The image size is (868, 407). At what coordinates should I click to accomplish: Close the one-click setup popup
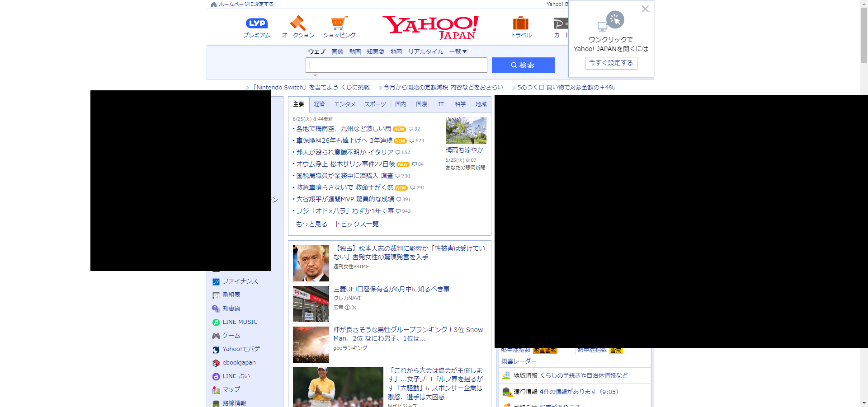point(645,9)
